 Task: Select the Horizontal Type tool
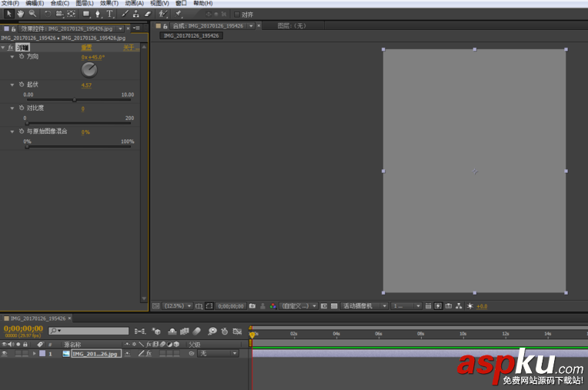pyautogui.click(x=110, y=14)
